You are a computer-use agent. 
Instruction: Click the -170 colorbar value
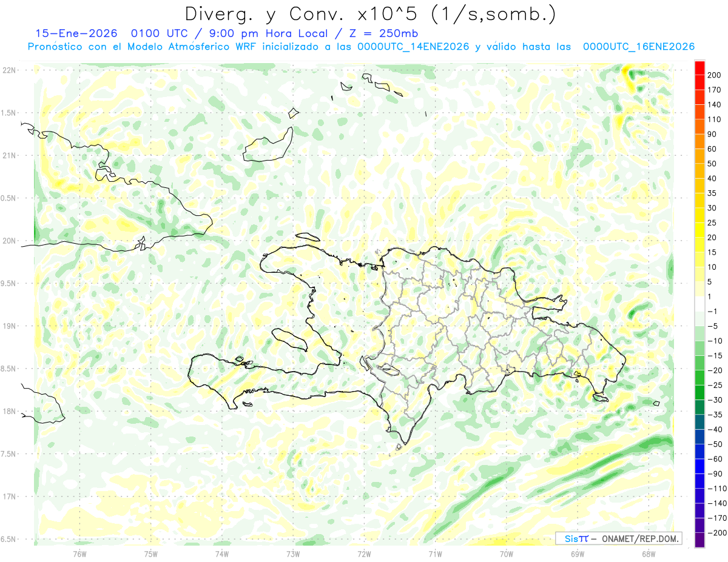716,518
